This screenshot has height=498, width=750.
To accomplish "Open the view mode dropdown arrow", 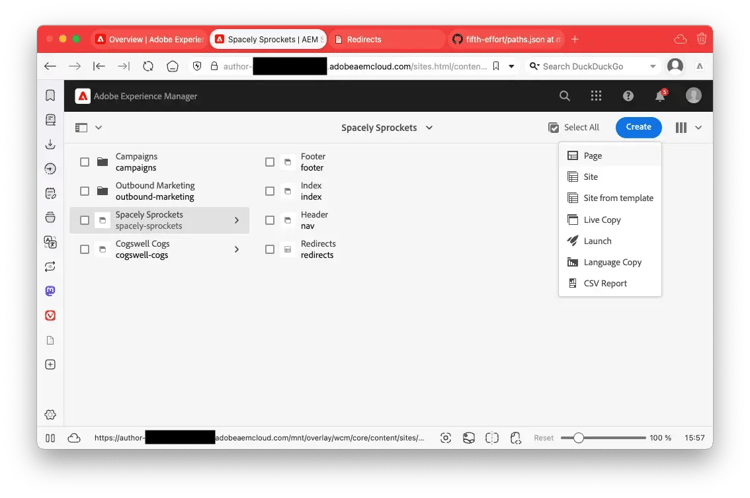I will click(698, 128).
